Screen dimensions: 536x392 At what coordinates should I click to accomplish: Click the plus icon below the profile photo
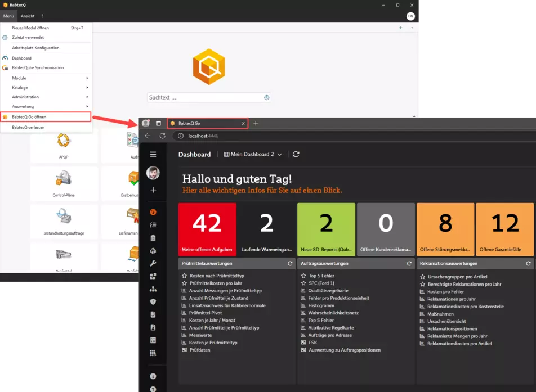(153, 190)
